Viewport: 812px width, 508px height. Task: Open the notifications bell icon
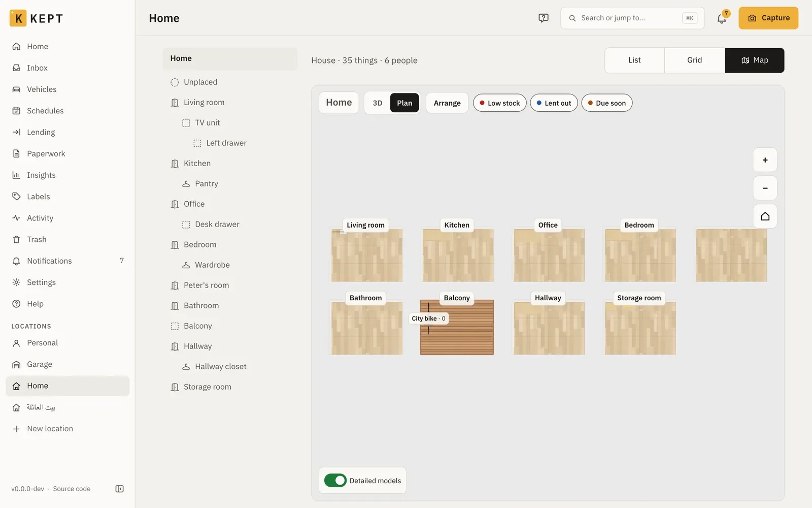722,18
